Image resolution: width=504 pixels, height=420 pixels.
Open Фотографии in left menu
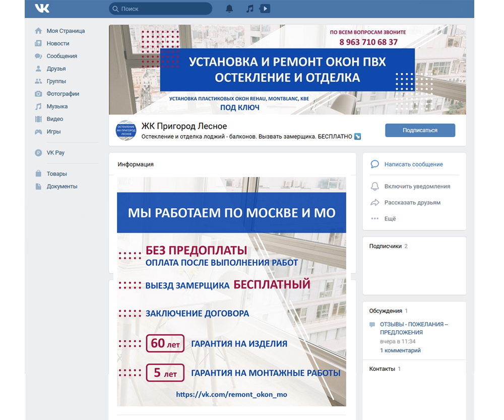pos(62,94)
